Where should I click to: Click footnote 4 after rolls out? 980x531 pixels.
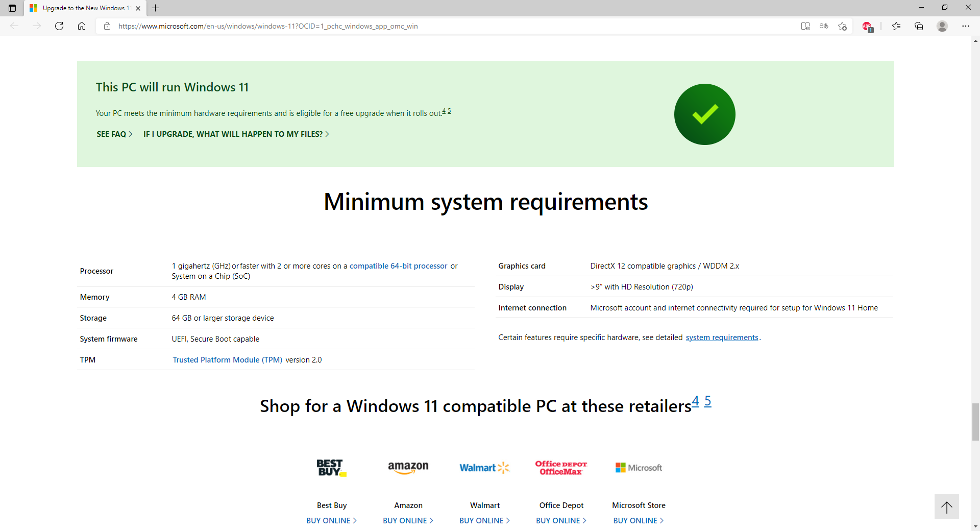pos(444,111)
